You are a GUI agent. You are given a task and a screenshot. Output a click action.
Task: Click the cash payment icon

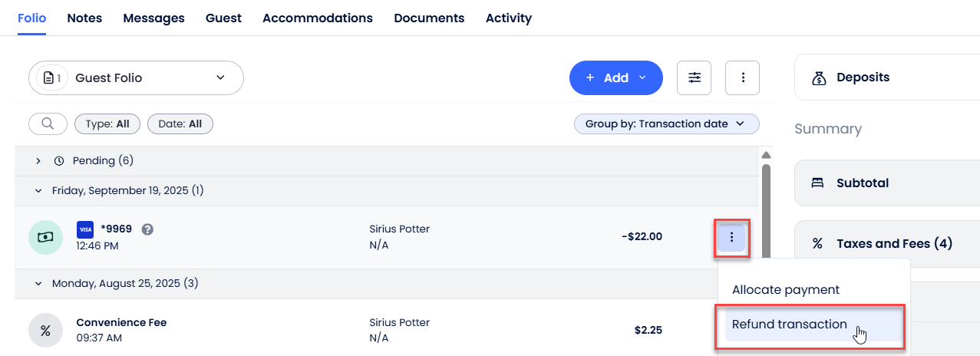pos(45,237)
